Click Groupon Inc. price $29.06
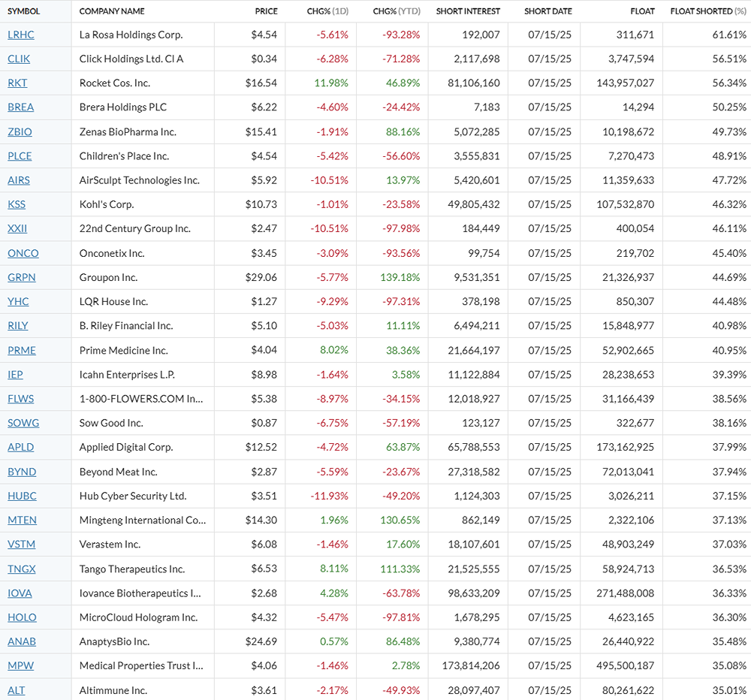751x700 pixels. 261,277
